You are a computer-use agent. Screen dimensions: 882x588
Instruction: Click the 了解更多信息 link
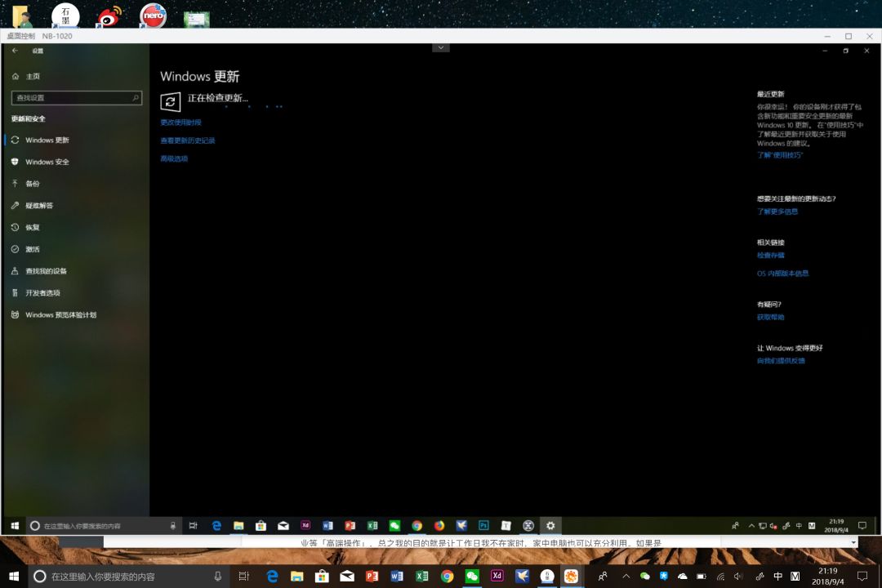(x=777, y=212)
